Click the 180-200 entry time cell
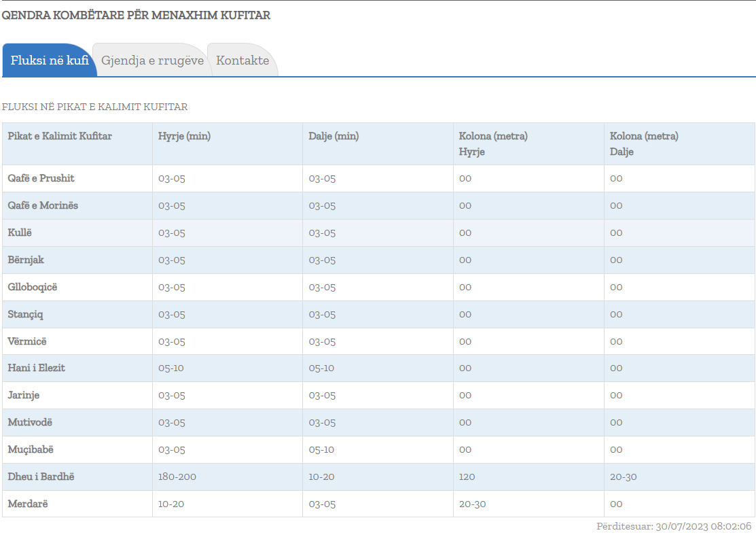The image size is (756, 535). pyautogui.click(x=177, y=477)
